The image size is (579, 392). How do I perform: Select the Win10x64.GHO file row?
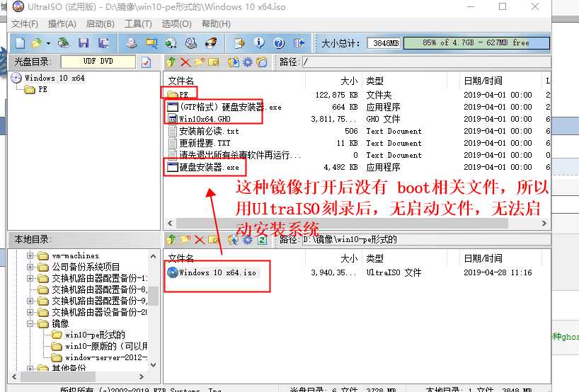pos(356,119)
